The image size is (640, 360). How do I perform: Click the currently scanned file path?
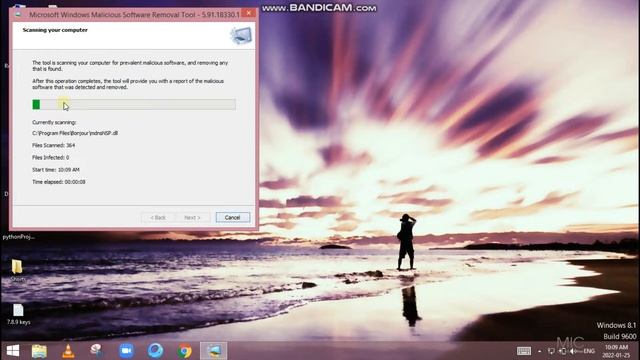point(75,133)
